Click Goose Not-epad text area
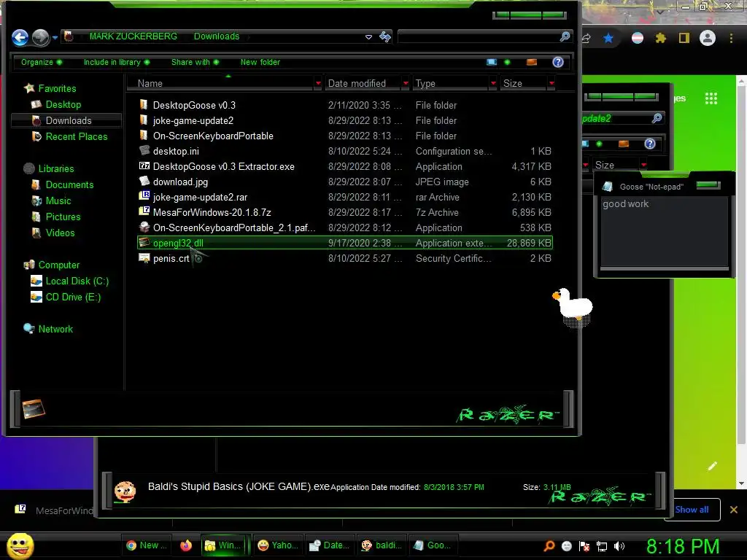Screen dimensions: 747x560 pyautogui.click(x=664, y=231)
